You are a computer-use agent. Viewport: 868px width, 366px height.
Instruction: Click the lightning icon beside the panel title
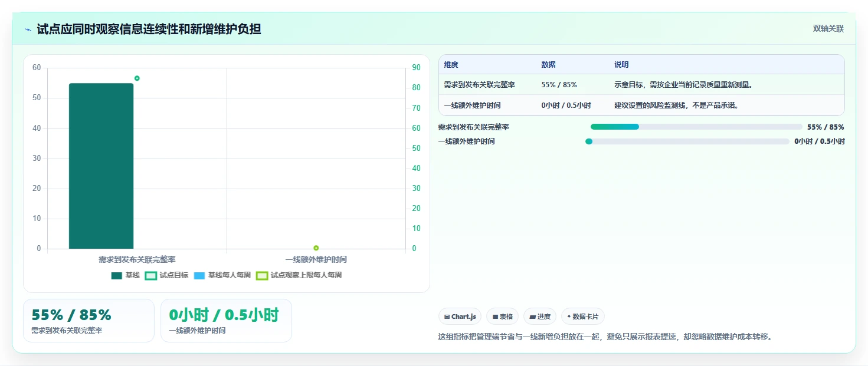(x=28, y=29)
